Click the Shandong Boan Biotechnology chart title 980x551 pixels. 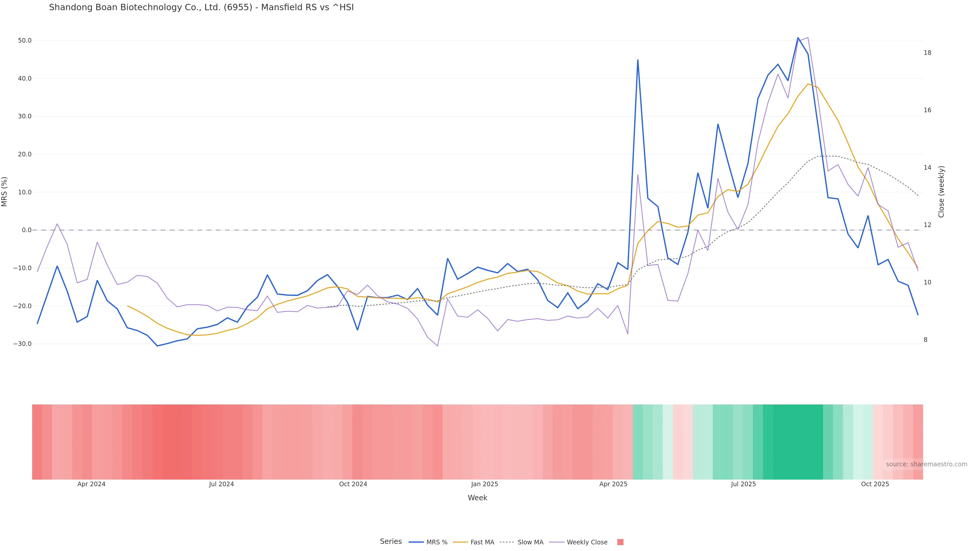(x=201, y=7)
